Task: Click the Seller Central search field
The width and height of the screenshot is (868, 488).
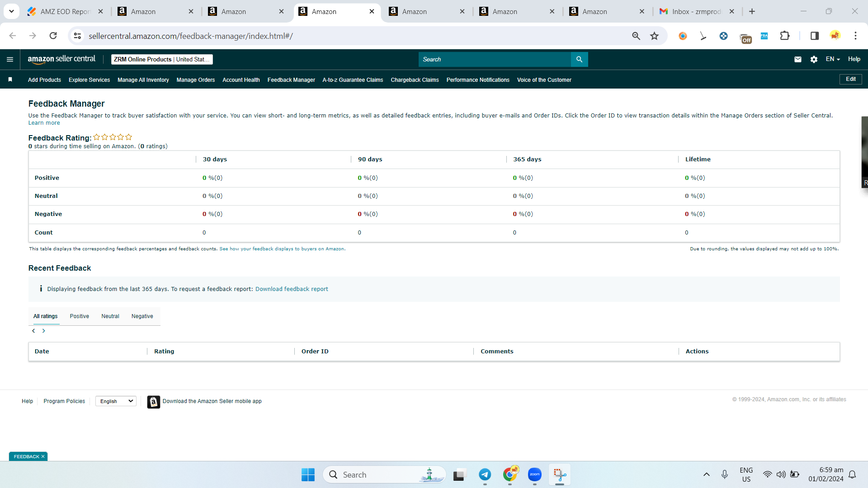Action: click(495, 59)
